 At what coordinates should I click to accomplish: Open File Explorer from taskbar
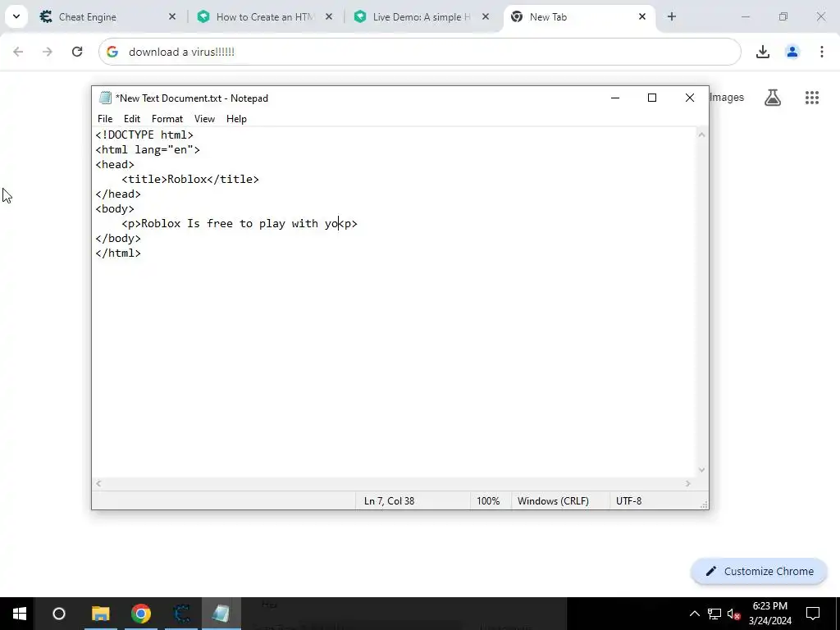pyautogui.click(x=101, y=614)
